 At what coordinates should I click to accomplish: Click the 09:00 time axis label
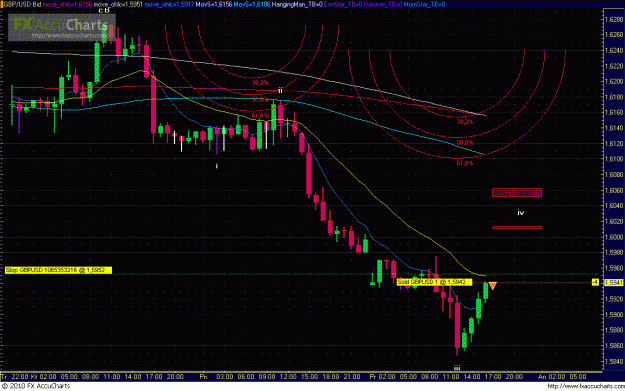pos(267,377)
